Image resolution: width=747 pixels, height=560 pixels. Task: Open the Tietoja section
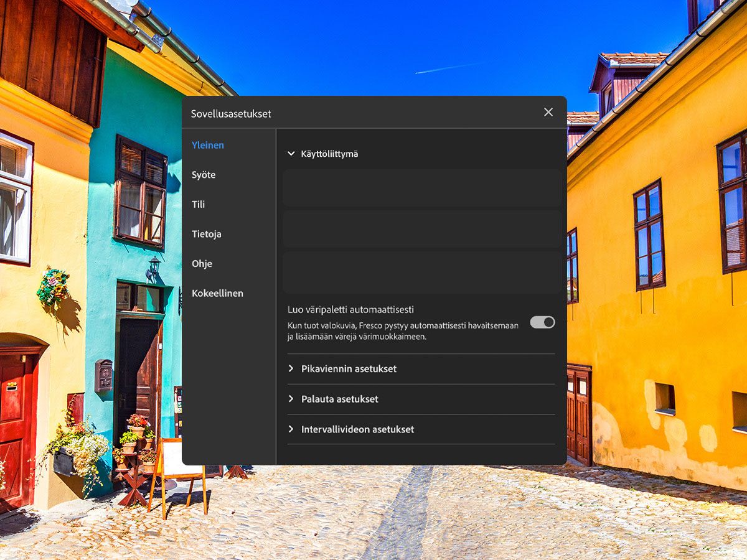(207, 234)
